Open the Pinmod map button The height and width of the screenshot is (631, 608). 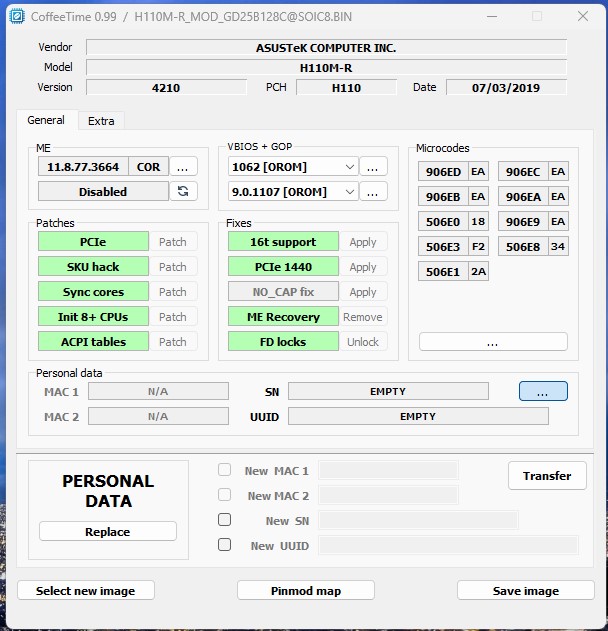tap(305, 591)
